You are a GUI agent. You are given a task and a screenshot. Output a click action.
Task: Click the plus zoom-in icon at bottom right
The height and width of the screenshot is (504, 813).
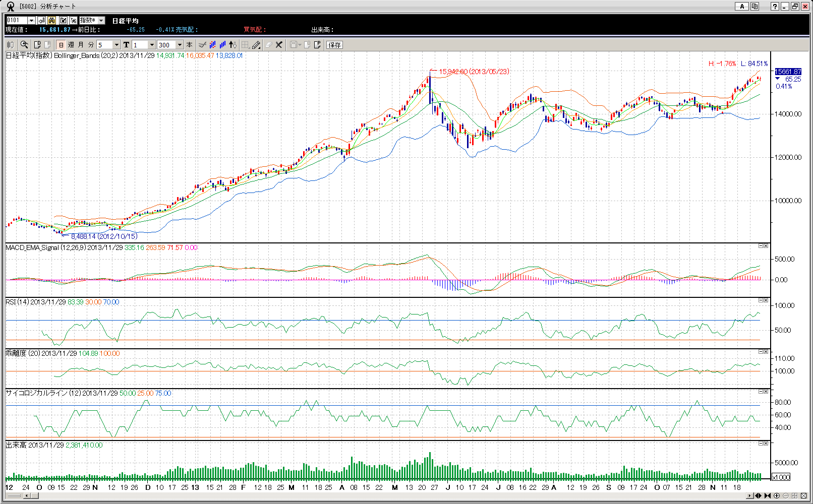tap(777, 496)
